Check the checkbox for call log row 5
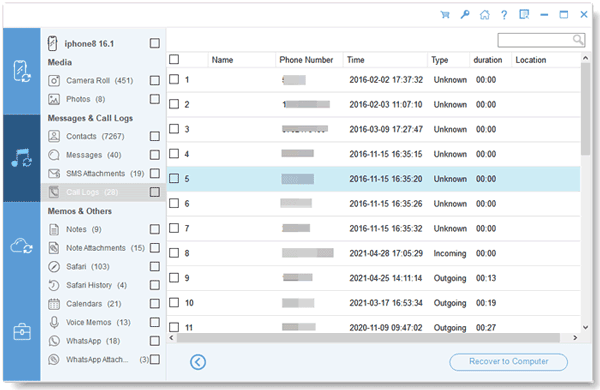This screenshot has width=600, height=390. (x=174, y=178)
